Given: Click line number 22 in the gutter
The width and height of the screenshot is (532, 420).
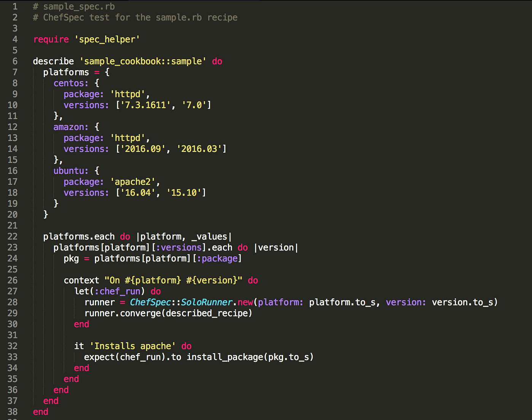Looking at the screenshot, I should [13, 237].
